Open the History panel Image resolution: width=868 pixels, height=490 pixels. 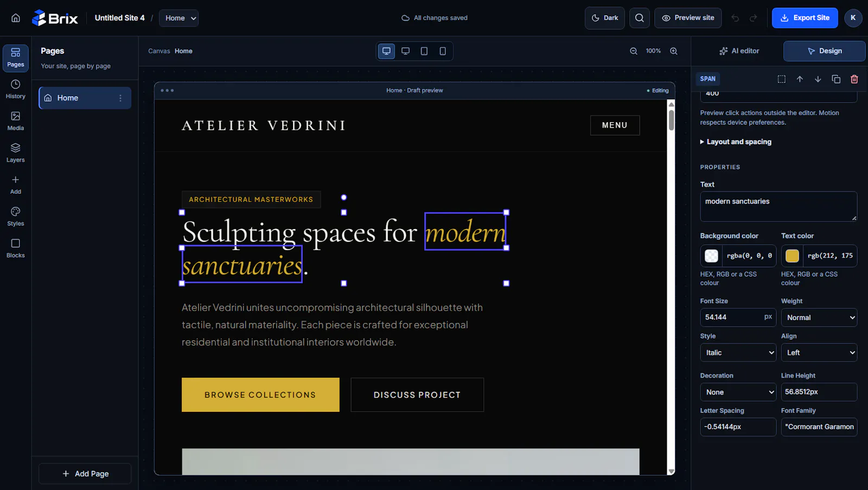pos(16,90)
